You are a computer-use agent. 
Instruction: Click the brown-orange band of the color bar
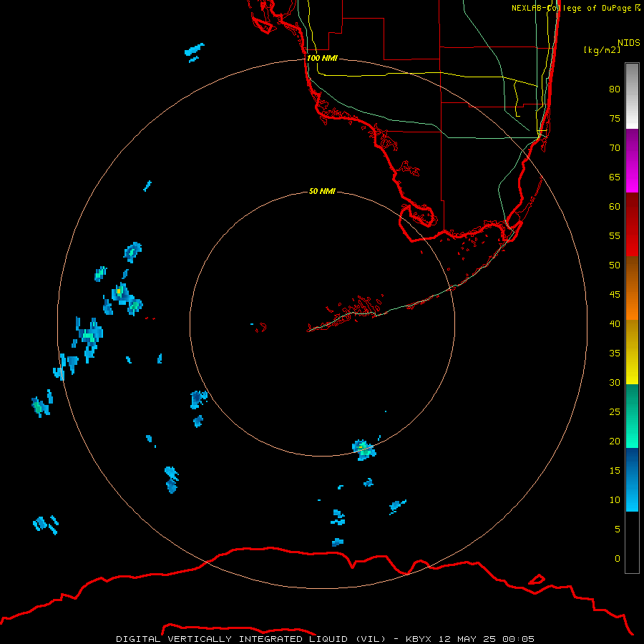pyautogui.click(x=632, y=288)
